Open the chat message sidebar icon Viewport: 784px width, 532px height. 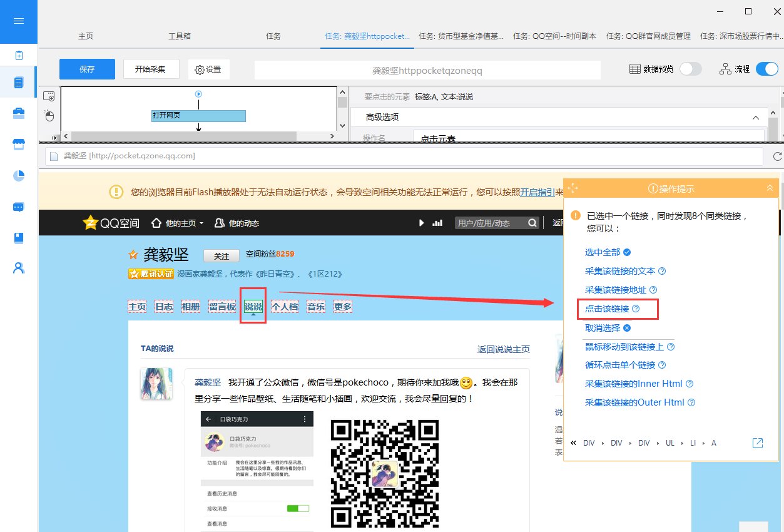19,207
